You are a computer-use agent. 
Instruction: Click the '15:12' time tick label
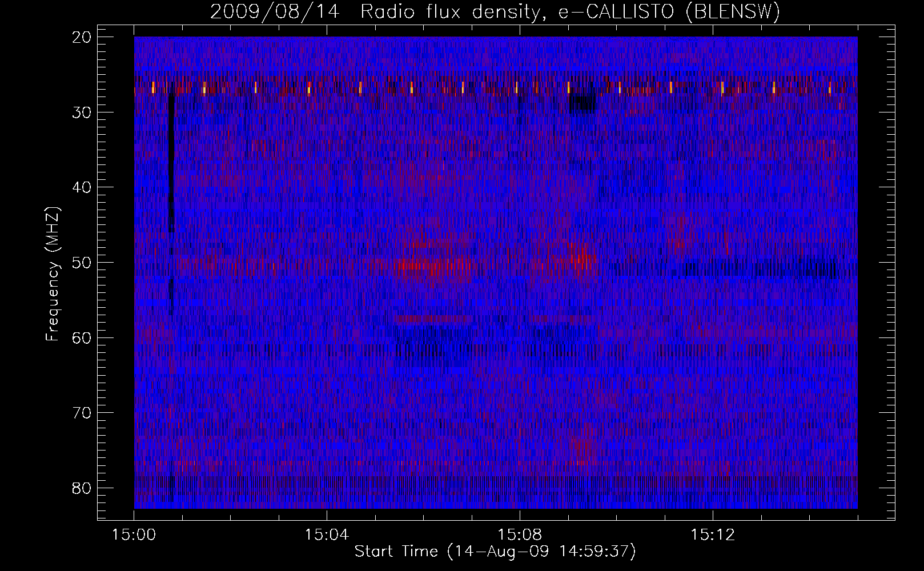tap(712, 535)
